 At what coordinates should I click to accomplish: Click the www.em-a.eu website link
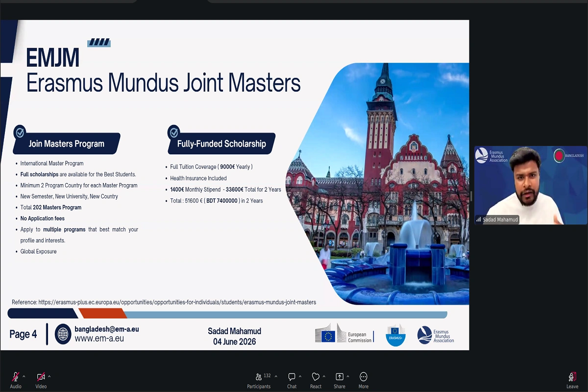(x=99, y=339)
